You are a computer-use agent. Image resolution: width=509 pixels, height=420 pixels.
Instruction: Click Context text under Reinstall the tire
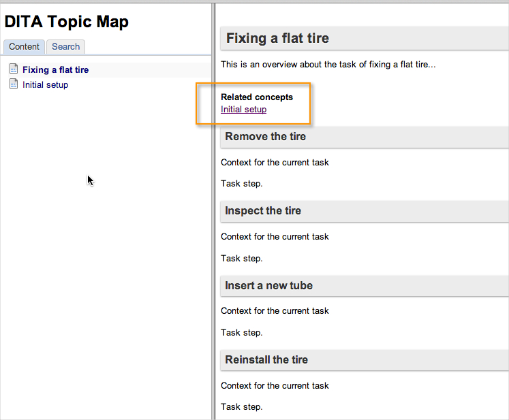275,385
